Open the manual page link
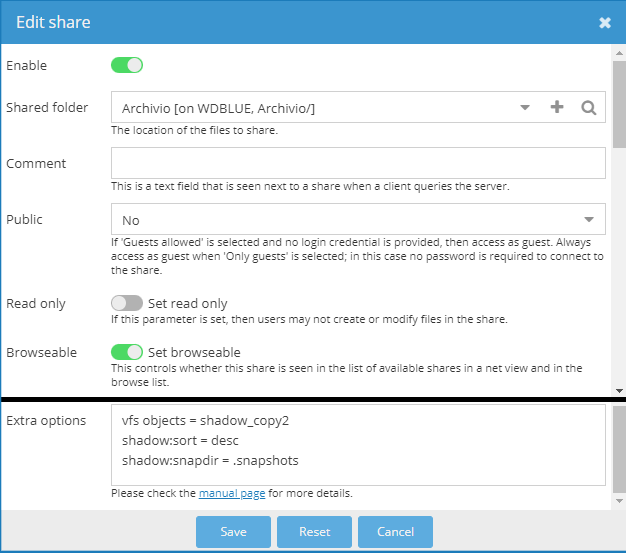This screenshot has width=626, height=553. tap(232, 494)
